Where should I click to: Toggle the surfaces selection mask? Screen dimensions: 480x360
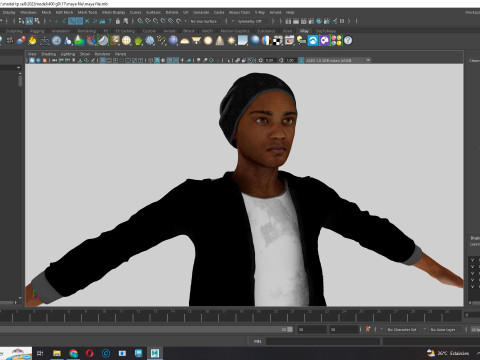tap(79, 21)
